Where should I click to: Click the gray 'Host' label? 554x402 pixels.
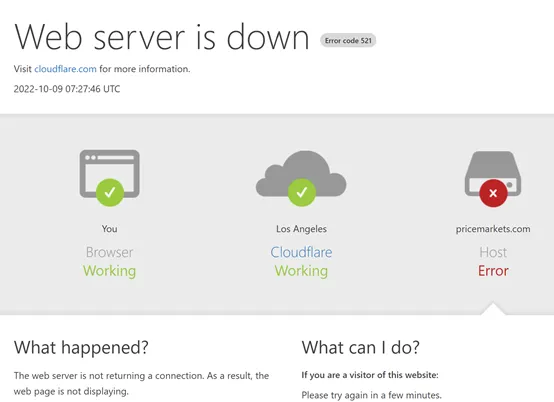[493, 252]
